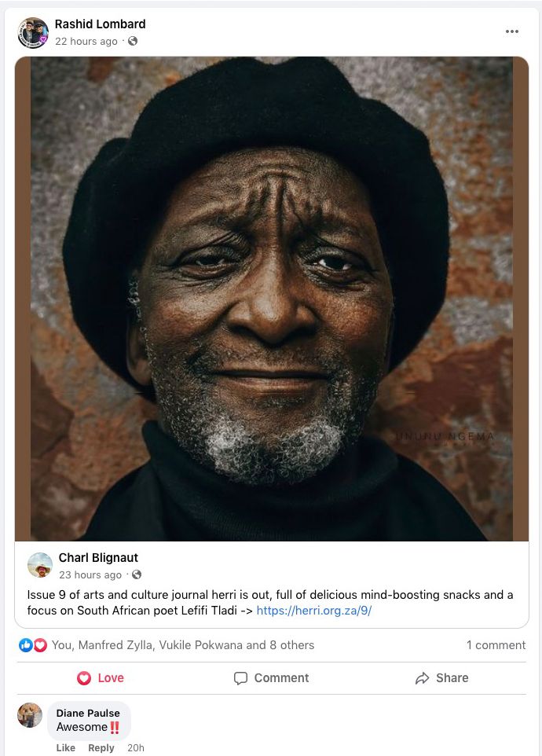This screenshot has height=756, width=542.
Task: Open the three-dot post options menu
Action: 512,31
